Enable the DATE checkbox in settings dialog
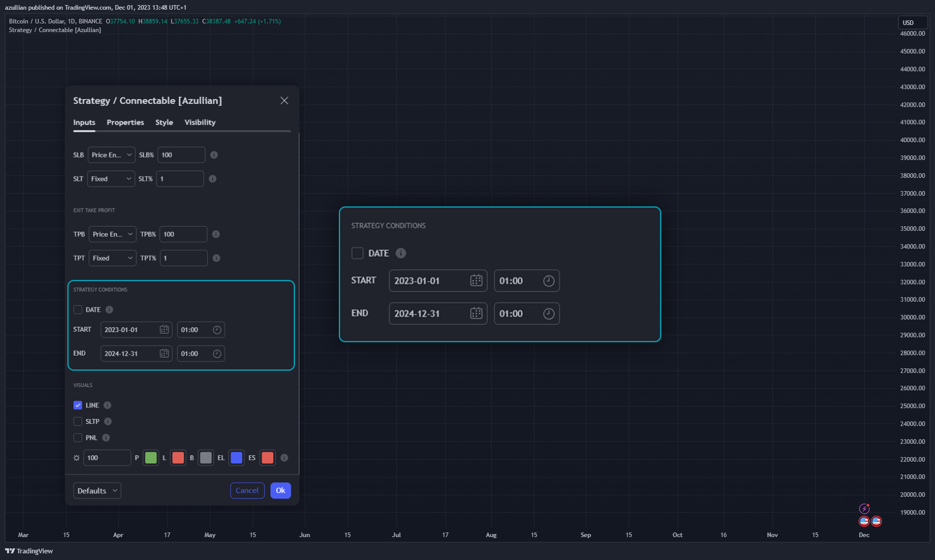The height and width of the screenshot is (560, 935). 78,310
